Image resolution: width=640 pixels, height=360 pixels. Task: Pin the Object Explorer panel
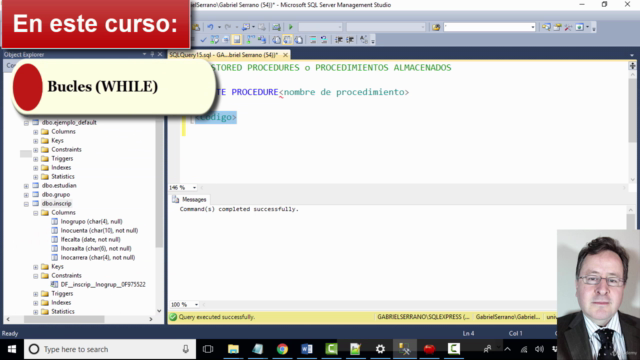click(152, 54)
